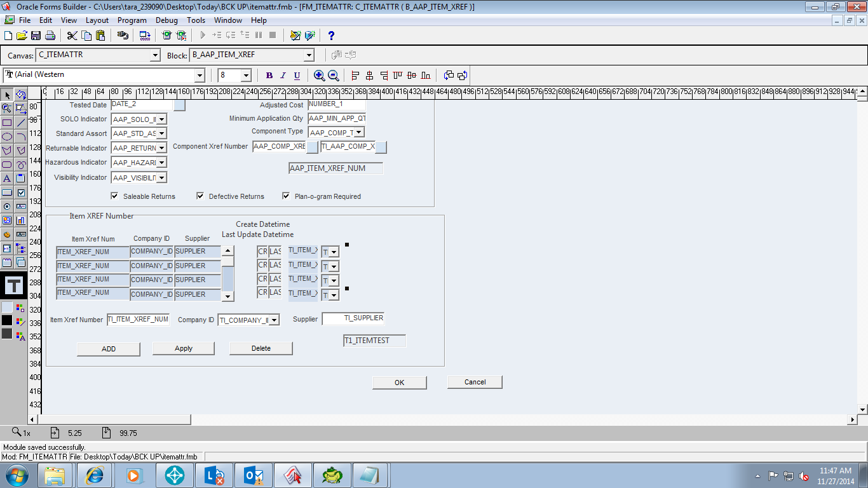Open the font name dropdown
The image size is (868, 488).
click(200, 76)
